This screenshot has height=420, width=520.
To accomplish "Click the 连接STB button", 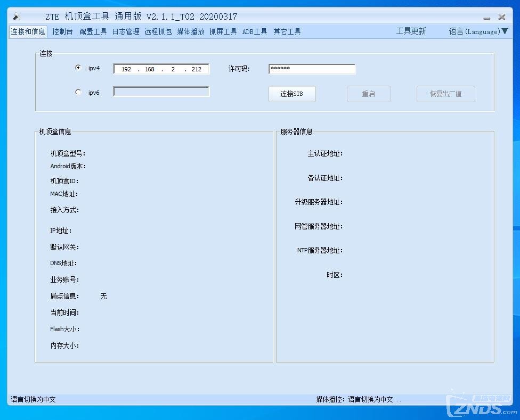I will tap(292, 94).
